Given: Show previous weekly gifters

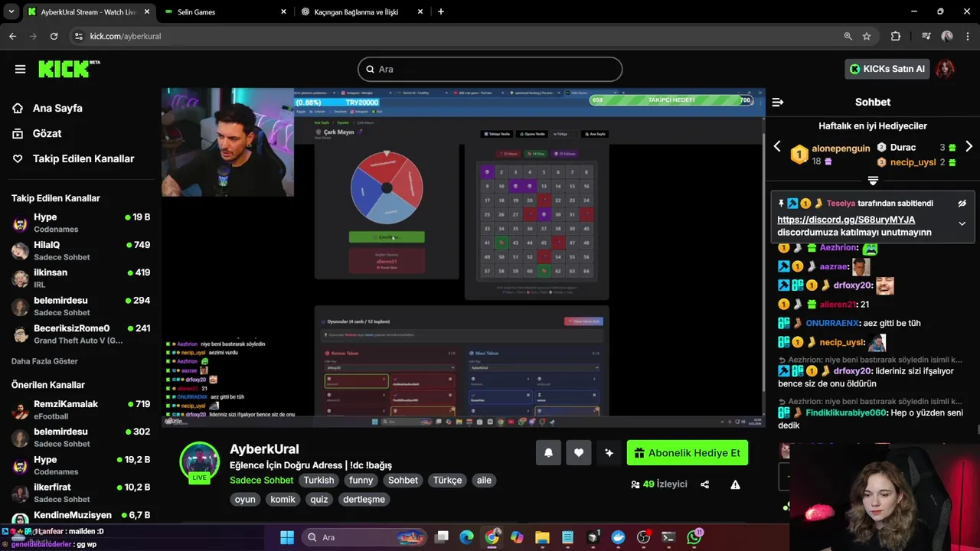Looking at the screenshot, I should pos(777,146).
